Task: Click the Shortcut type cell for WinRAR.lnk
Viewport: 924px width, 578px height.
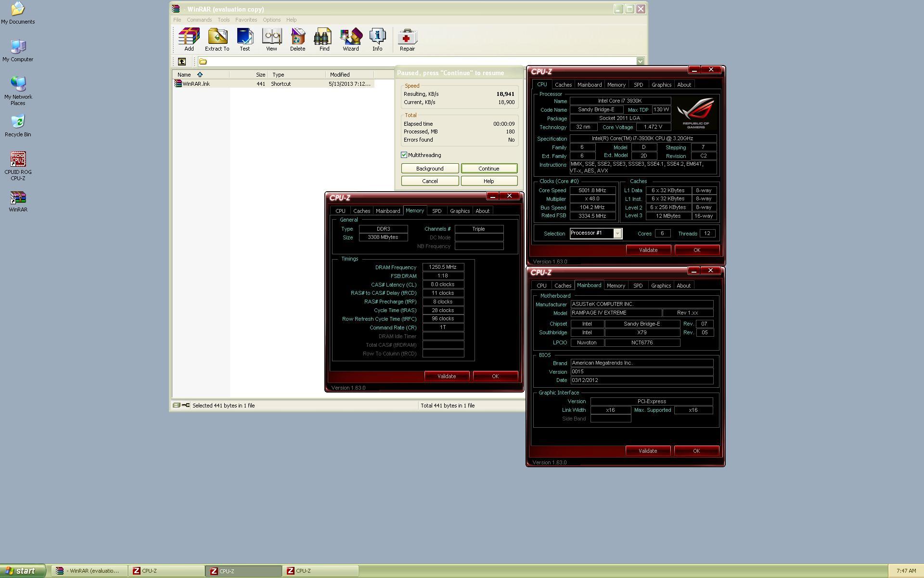Action: (x=281, y=84)
